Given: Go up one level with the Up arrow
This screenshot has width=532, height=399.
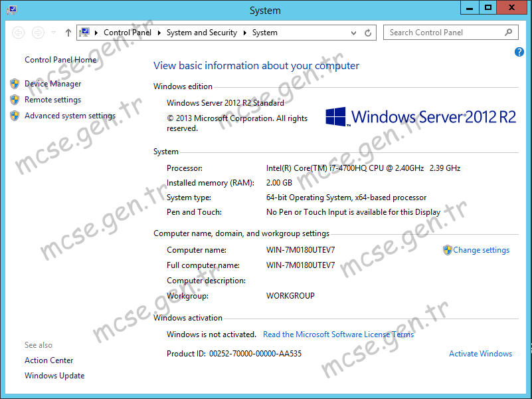Looking at the screenshot, I should [x=68, y=33].
